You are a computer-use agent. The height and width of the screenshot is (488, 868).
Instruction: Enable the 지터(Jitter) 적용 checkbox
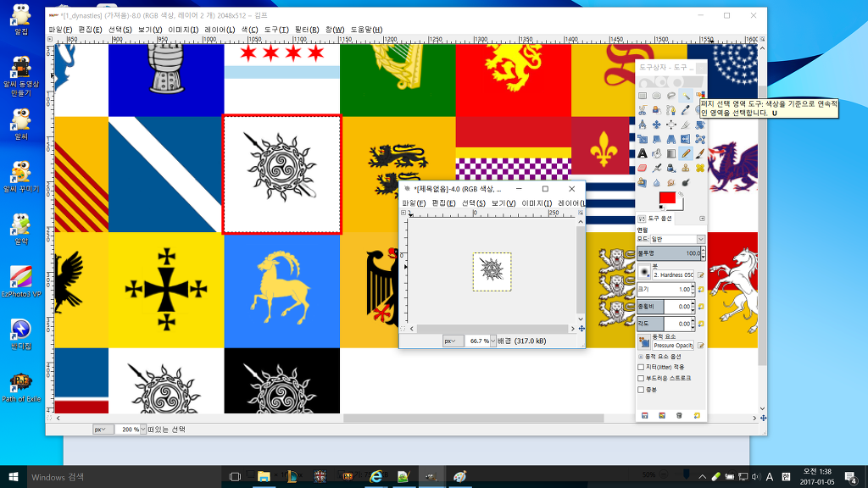pos(641,367)
